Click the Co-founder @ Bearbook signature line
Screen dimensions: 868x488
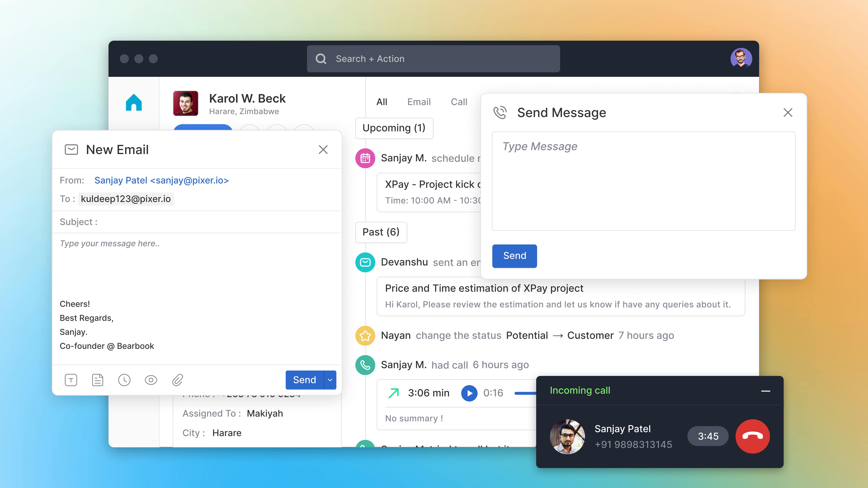(x=107, y=346)
